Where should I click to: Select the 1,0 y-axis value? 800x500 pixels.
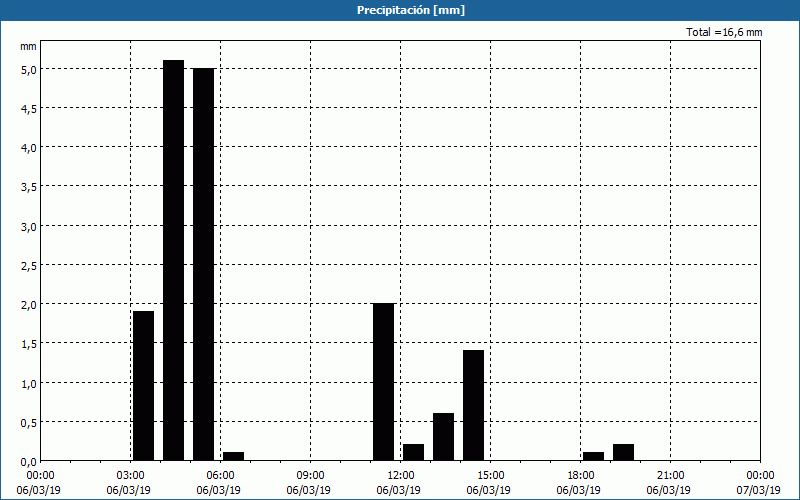coord(28,383)
